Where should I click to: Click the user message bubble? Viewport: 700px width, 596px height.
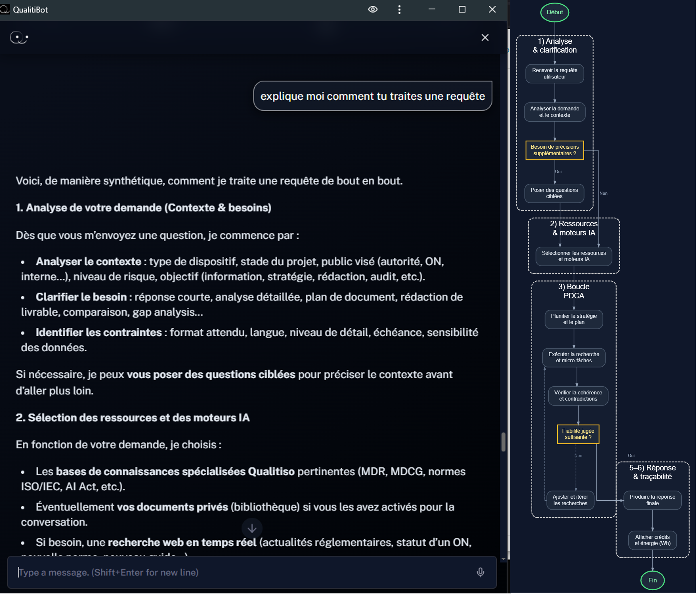(x=372, y=96)
